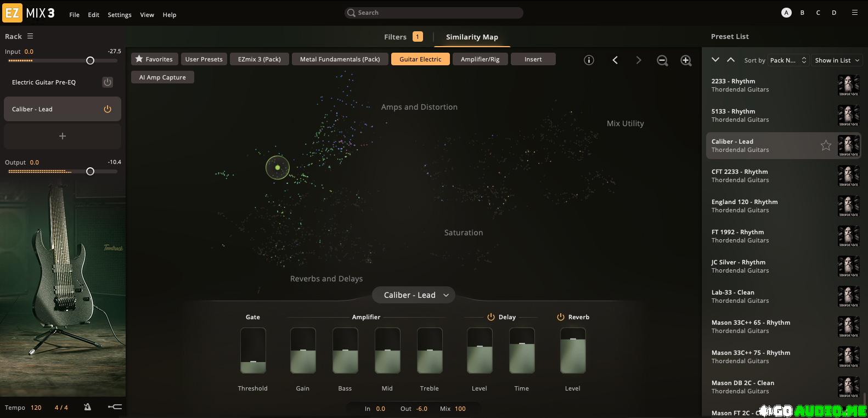
Task: Switch to snapshot B
Action: coord(802,13)
